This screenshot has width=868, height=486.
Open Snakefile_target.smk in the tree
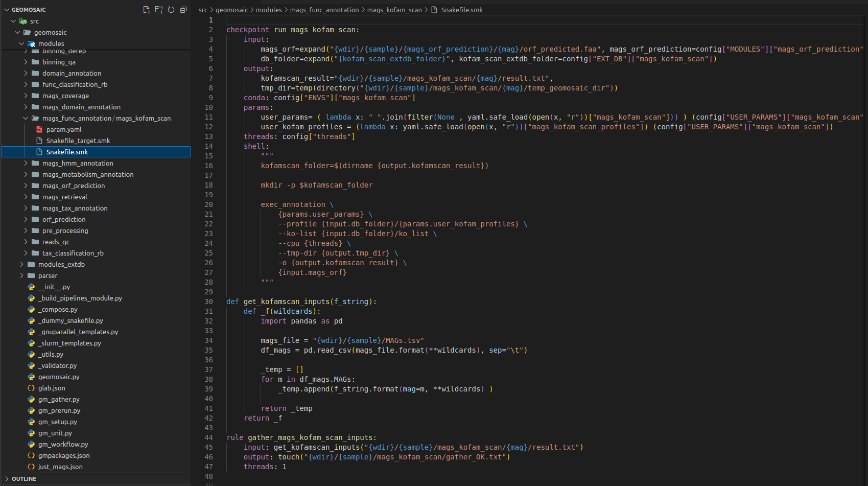click(x=78, y=141)
